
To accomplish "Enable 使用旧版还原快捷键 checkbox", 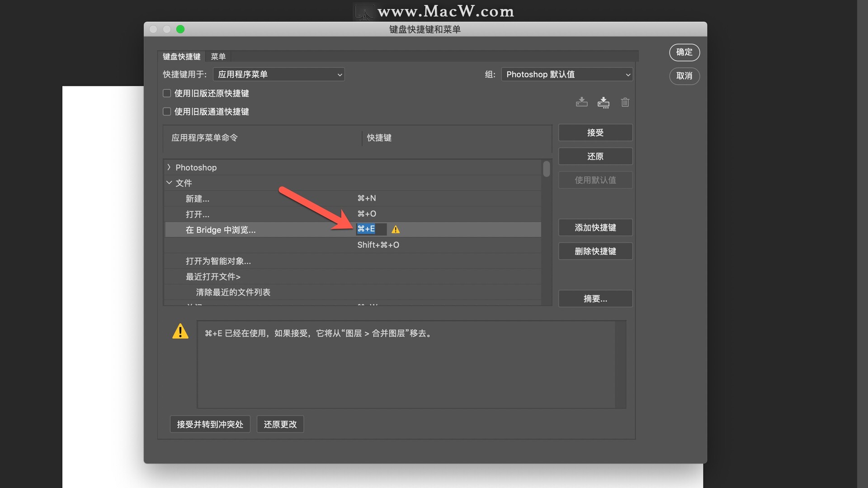I will click(x=167, y=93).
